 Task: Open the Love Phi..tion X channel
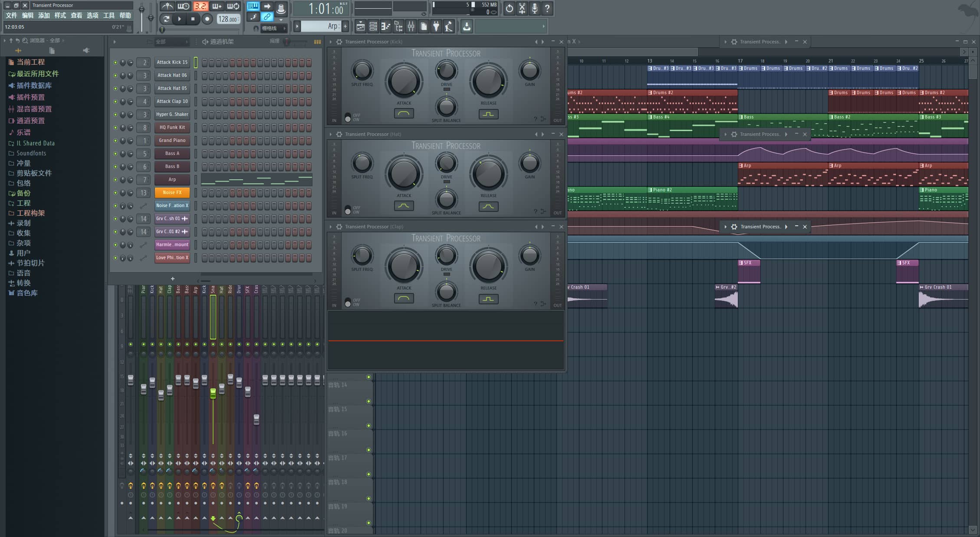pyautogui.click(x=172, y=258)
